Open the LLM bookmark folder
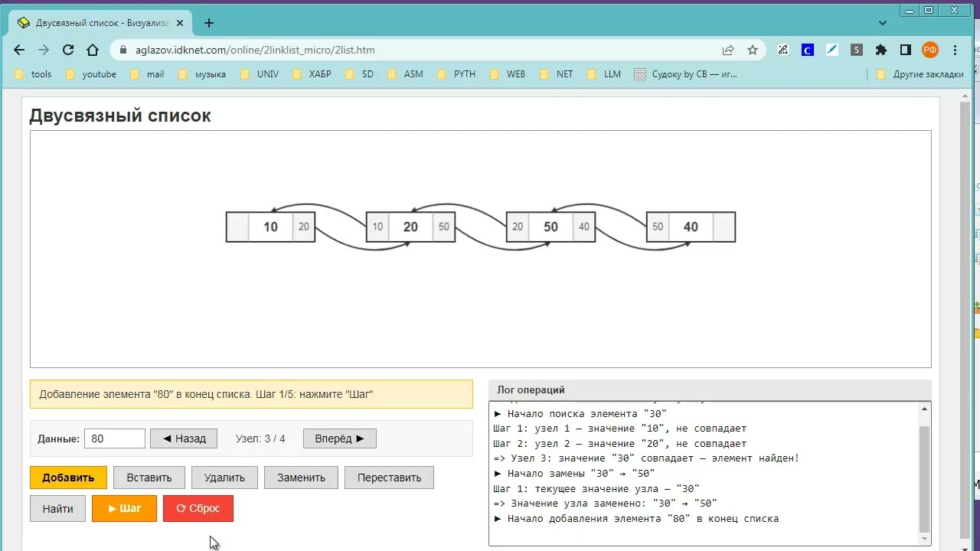 (x=604, y=74)
